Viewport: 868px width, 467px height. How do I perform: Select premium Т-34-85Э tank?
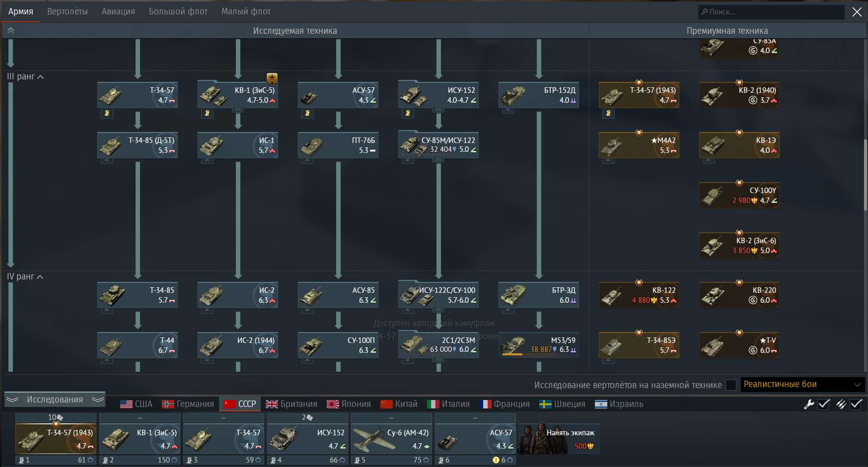(x=639, y=345)
